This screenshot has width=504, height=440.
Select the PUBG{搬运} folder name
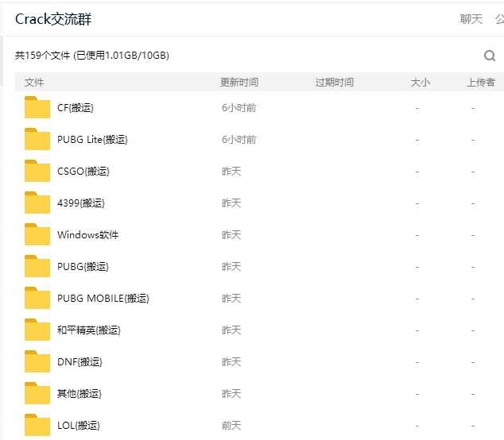click(x=83, y=267)
